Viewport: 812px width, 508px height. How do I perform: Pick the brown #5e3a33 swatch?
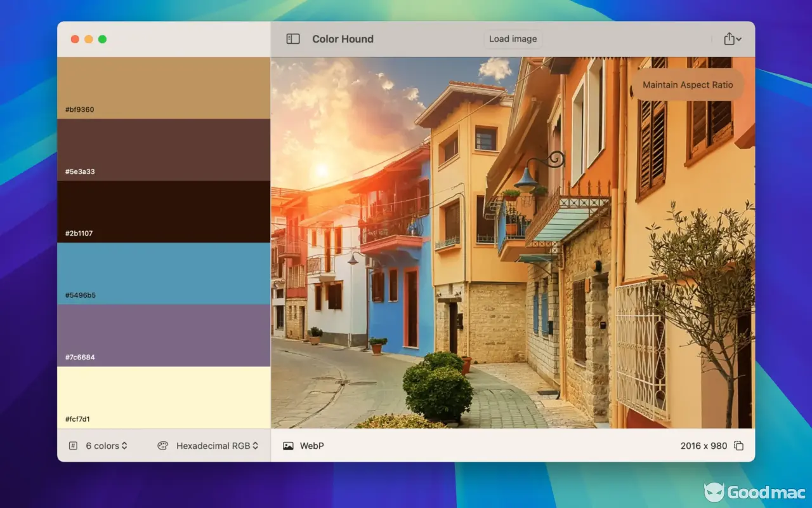[x=164, y=149]
